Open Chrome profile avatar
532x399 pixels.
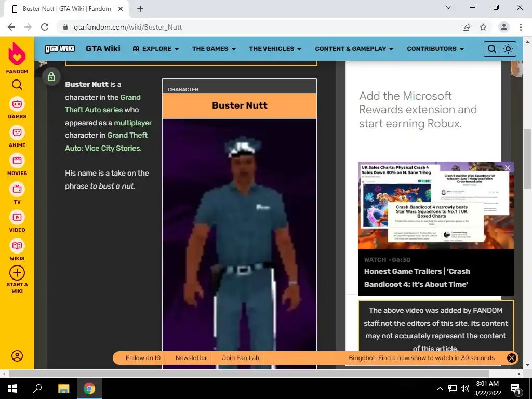point(504,27)
